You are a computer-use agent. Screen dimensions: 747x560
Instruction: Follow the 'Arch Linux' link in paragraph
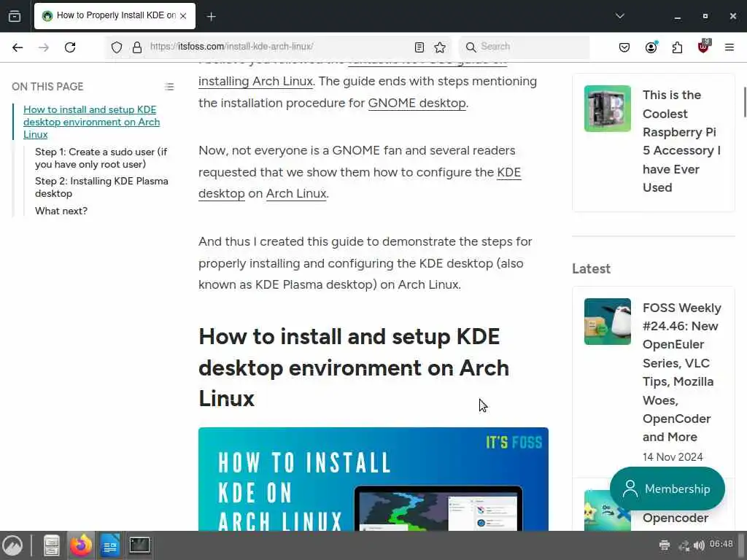point(296,194)
